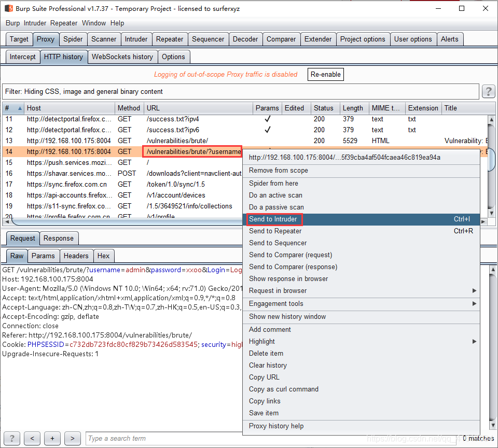Select Show response in browser
The image size is (498, 448).
[x=361, y=278]
